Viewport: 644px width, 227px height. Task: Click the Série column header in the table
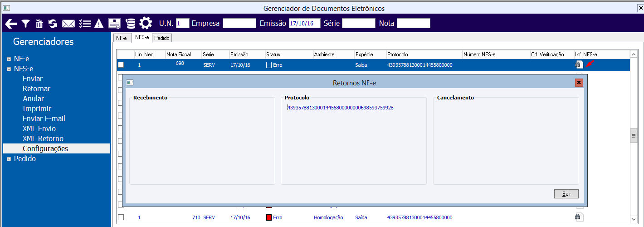pyautogui.click(x=215, y=54)
